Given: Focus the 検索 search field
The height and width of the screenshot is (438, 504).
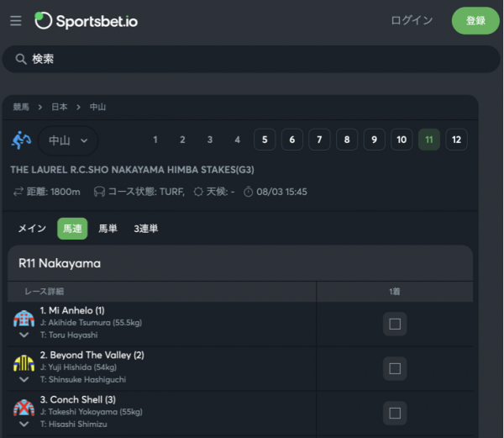Looking at the screenshot, I should coord(251,59).
